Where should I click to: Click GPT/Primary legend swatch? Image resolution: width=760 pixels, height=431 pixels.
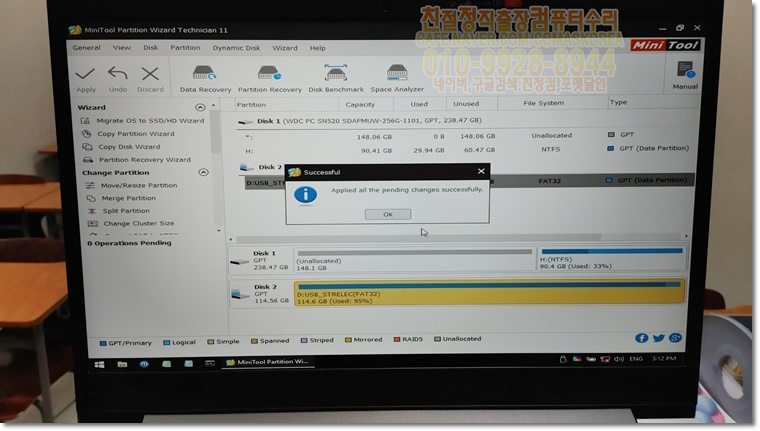[103, 343]
